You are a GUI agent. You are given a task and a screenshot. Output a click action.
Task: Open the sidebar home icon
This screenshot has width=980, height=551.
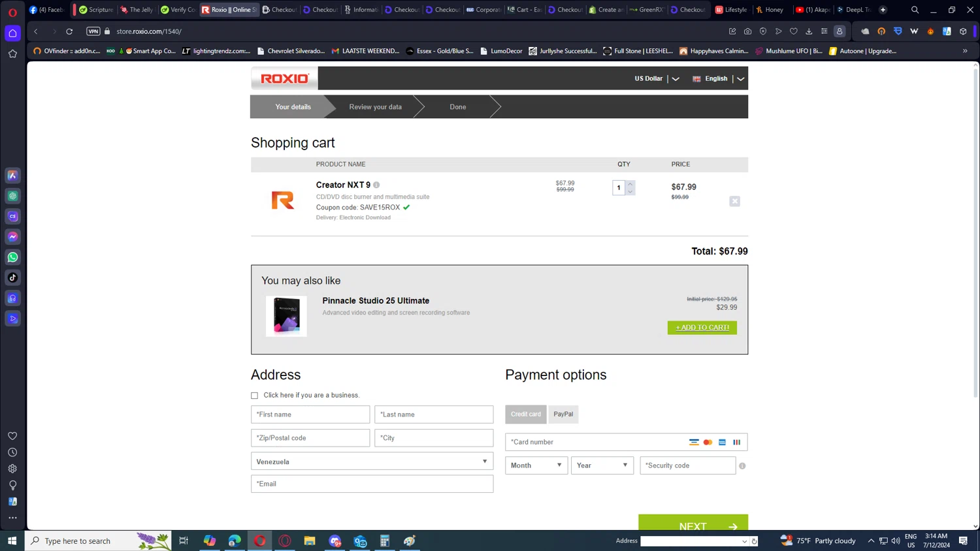[x=12, y=33]
